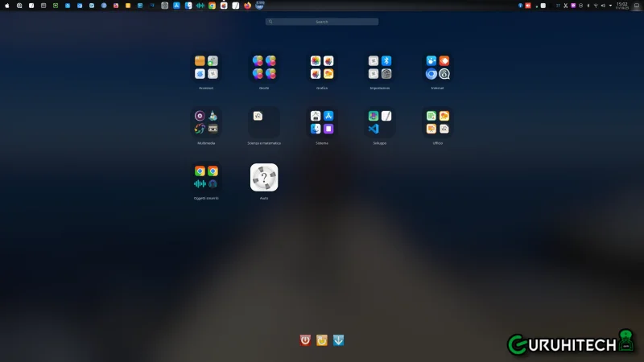Click the Search field at top

click(x=322, y=22)
